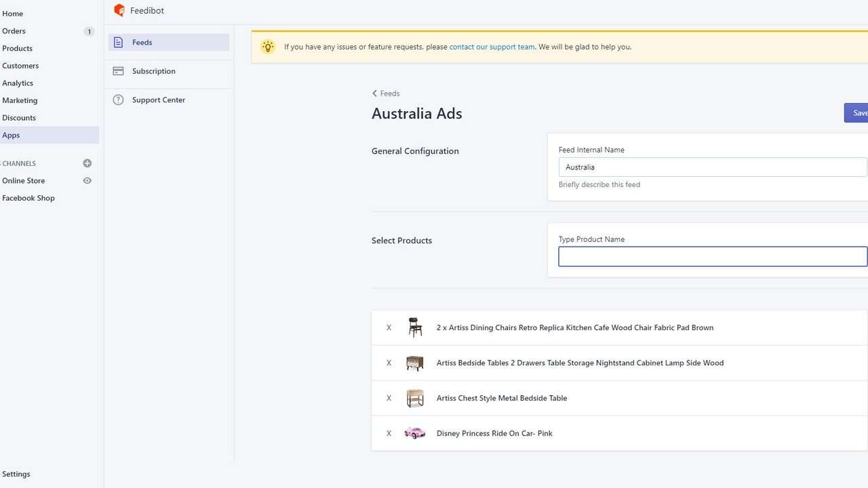868x488 pixels.
Task: Open the Subscription section of Feedibot
Action: [x=153, y=70]
